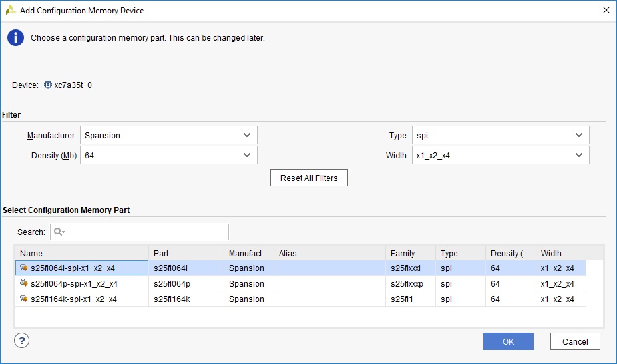Viewport: 617px width, 364px height.
Task: Sort by the Manufacturer column header
Action: [x=249, y=253]
